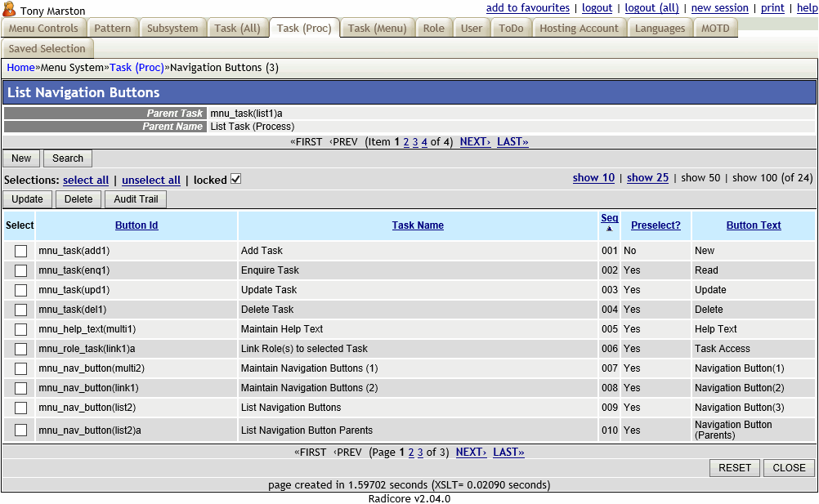Click the Update button
Viewport: 819px width, 504px height.
point(27,198)
